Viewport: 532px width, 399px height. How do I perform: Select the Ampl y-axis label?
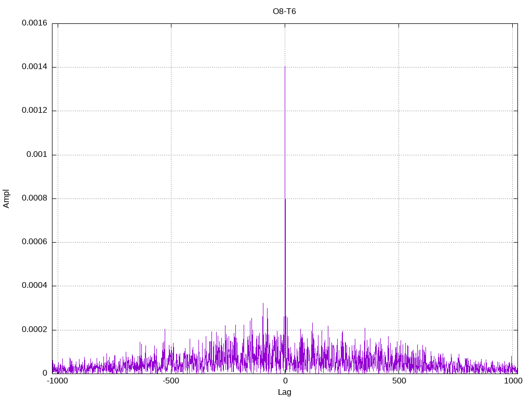coord(7,198)
